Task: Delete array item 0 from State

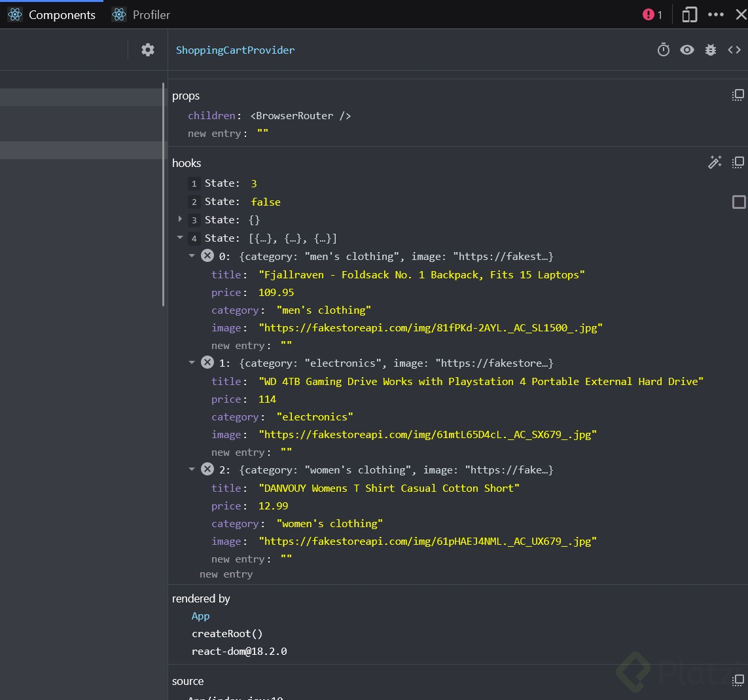Action: 207,256
